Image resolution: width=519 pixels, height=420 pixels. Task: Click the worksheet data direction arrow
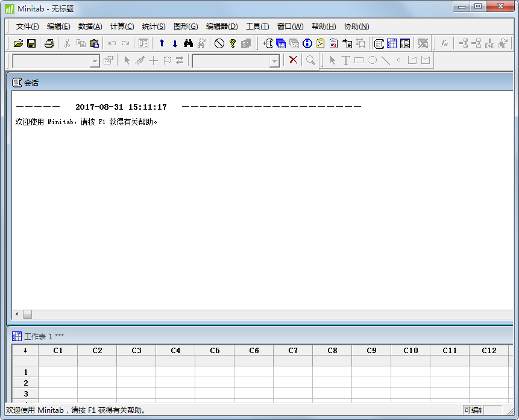25,351
